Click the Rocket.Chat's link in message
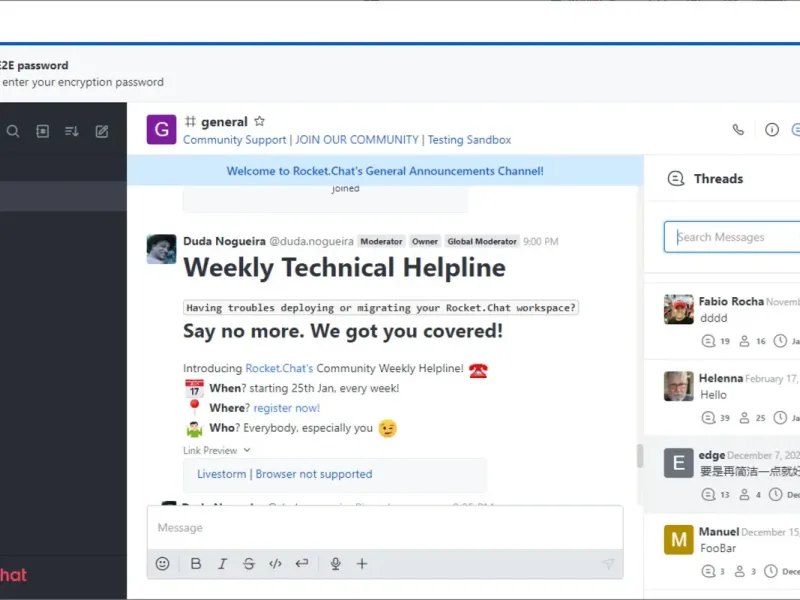The image size is (800, 600). (279, 368)
